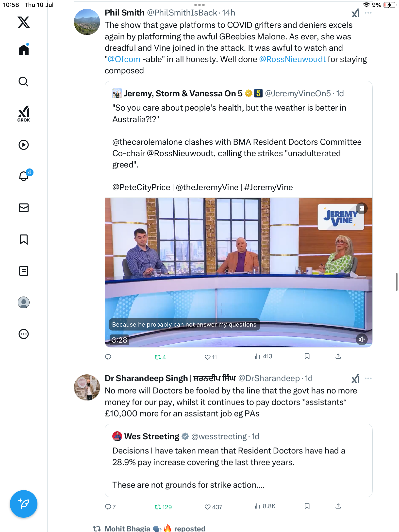Image resolution: width=399 pixels, height=532 pixels.
Task: Open Dr Sharandeep Singh's profile picture
Action: point(87,387)
